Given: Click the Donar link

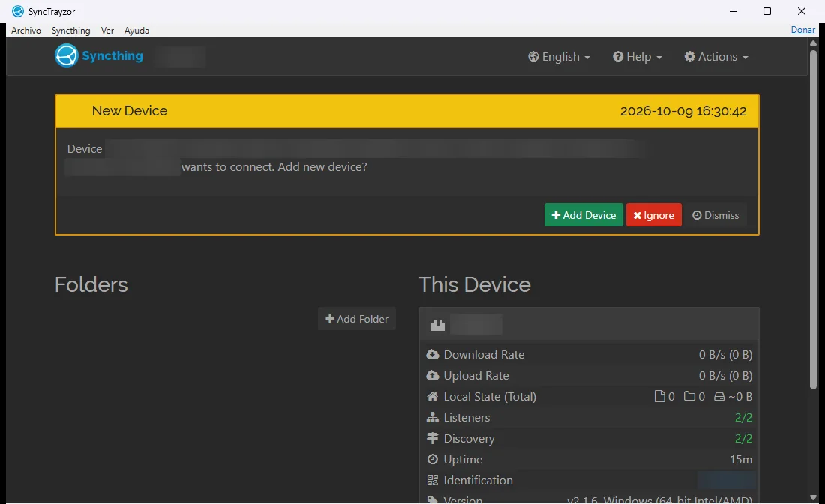Looking at the screenshot, I should [803, 30].
